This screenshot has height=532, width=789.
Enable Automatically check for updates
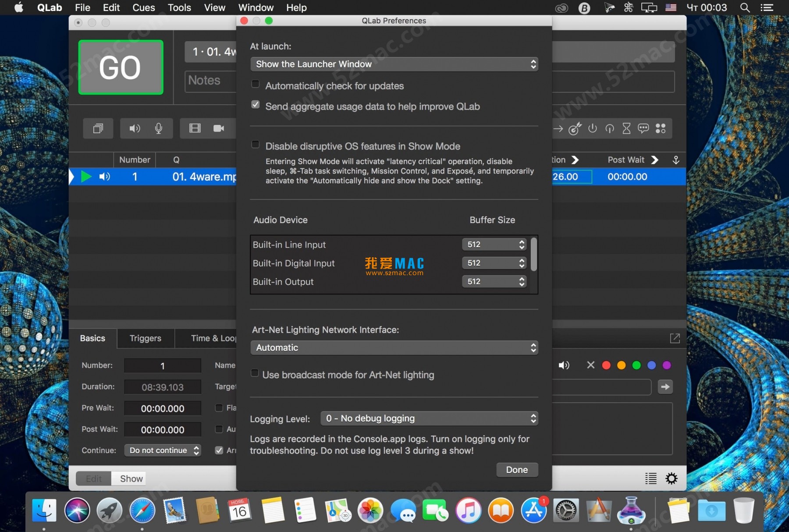(256, 84)
